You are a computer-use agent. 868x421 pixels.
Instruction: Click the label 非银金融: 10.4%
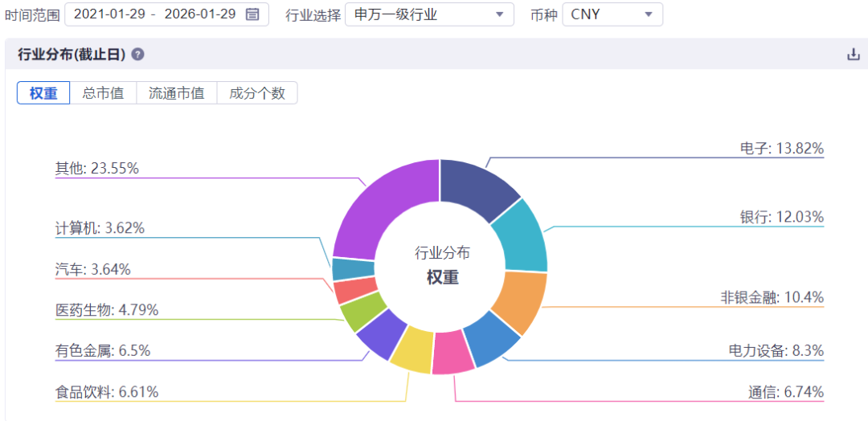tap(771, 297)
